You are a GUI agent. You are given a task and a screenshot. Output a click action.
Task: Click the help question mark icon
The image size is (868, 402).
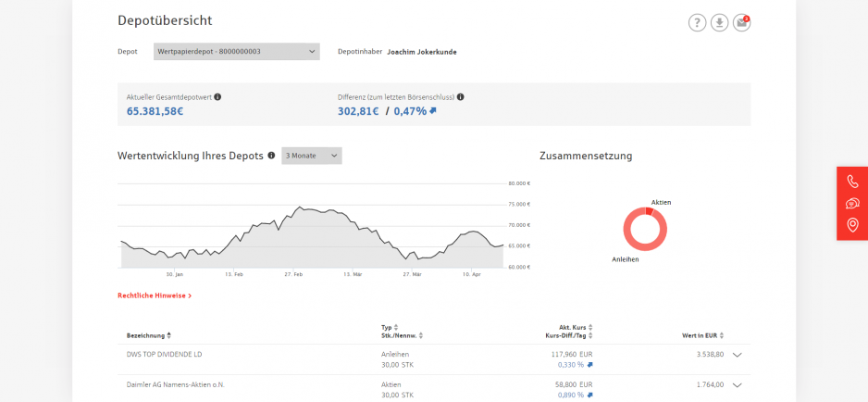coord(697,23)
